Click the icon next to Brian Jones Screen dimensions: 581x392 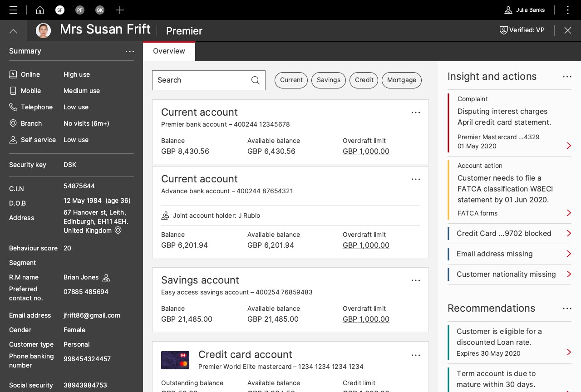106,278
